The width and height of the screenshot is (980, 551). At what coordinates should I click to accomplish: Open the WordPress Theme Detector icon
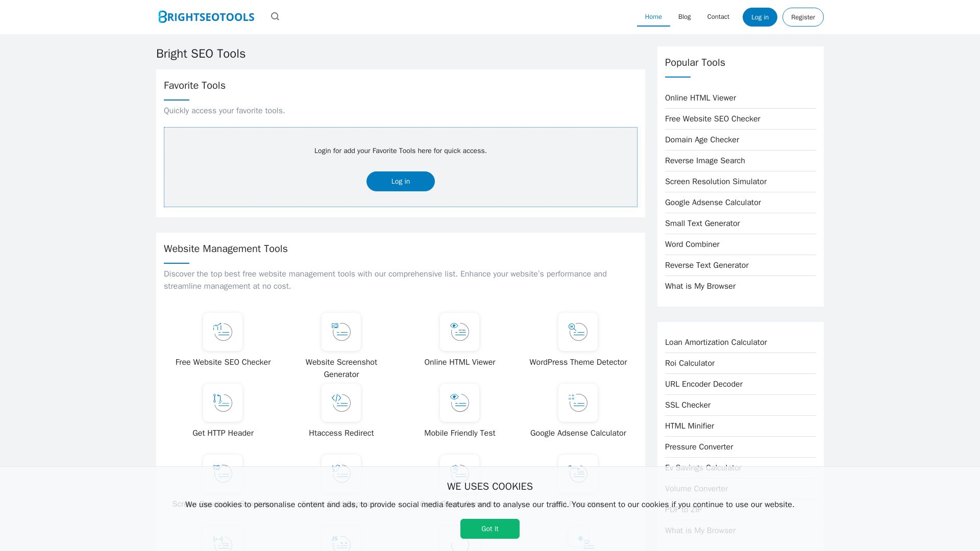[x=578, y=332]
